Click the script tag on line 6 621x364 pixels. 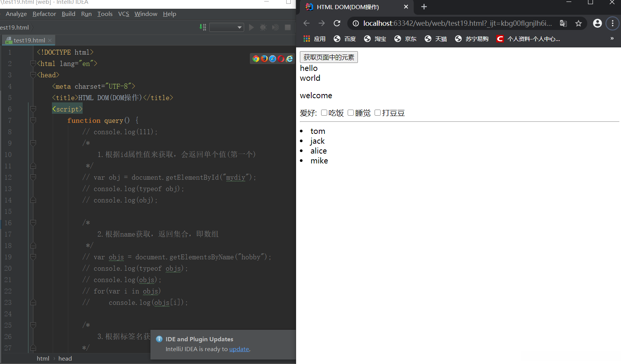[67, 109]
